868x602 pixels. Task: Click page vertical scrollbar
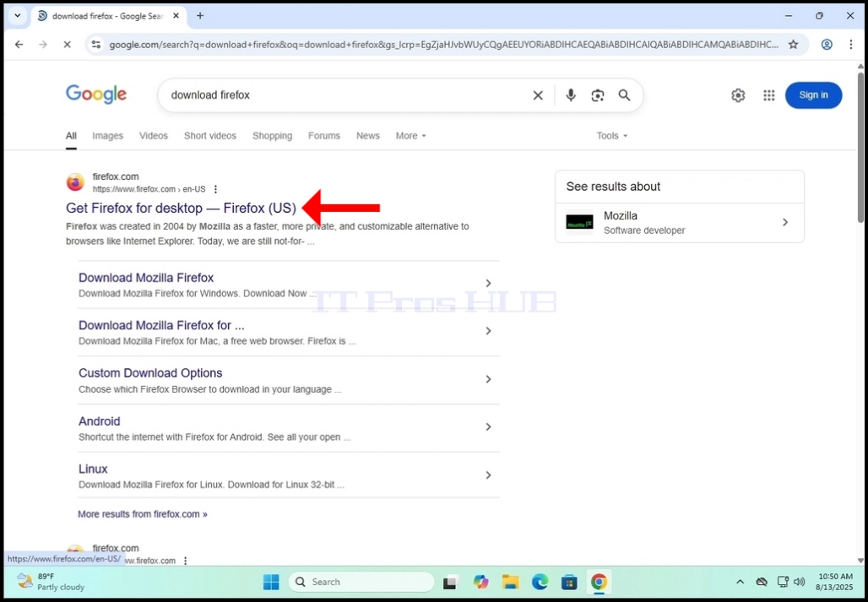[x=860, y=147]
